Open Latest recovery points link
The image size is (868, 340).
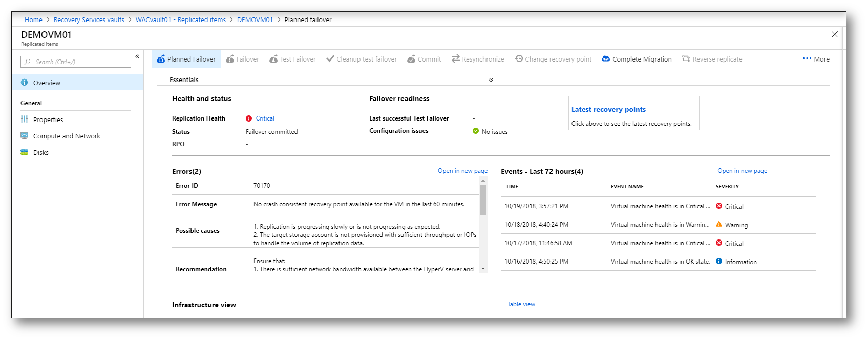608,109
